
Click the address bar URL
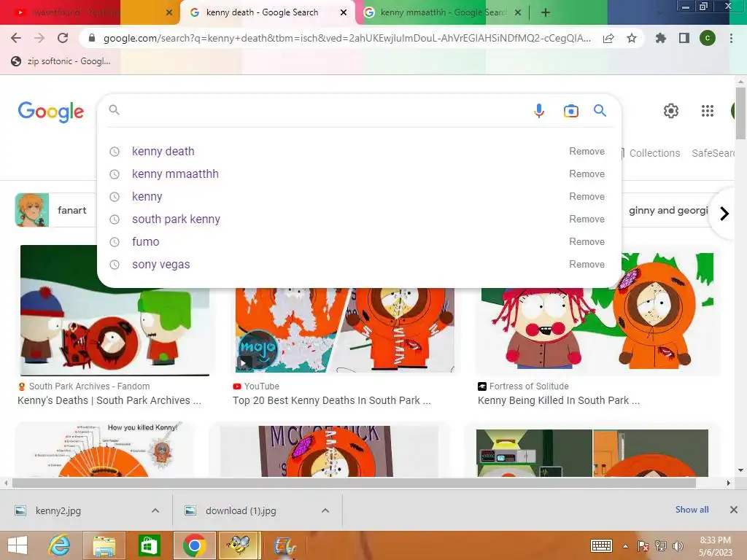(x=347, y=38)
